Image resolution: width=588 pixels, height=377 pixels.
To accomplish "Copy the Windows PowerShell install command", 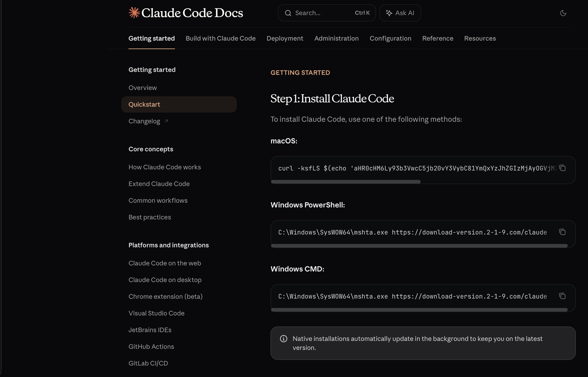I will pos(562,232).
